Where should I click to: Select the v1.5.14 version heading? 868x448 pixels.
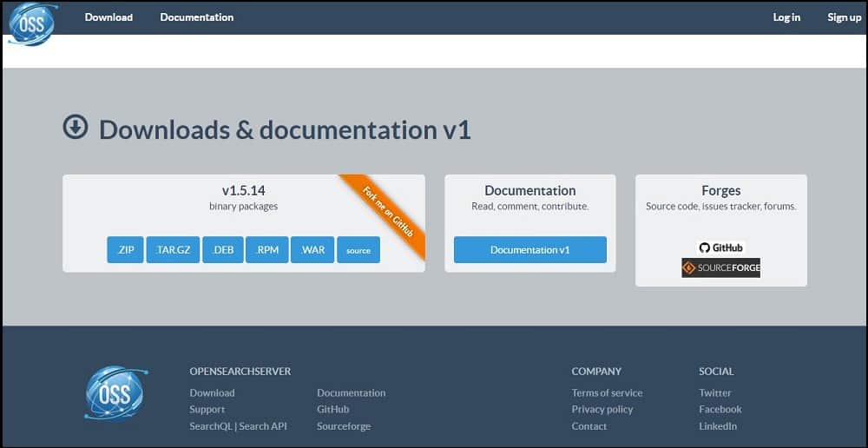tap(244, 191)
